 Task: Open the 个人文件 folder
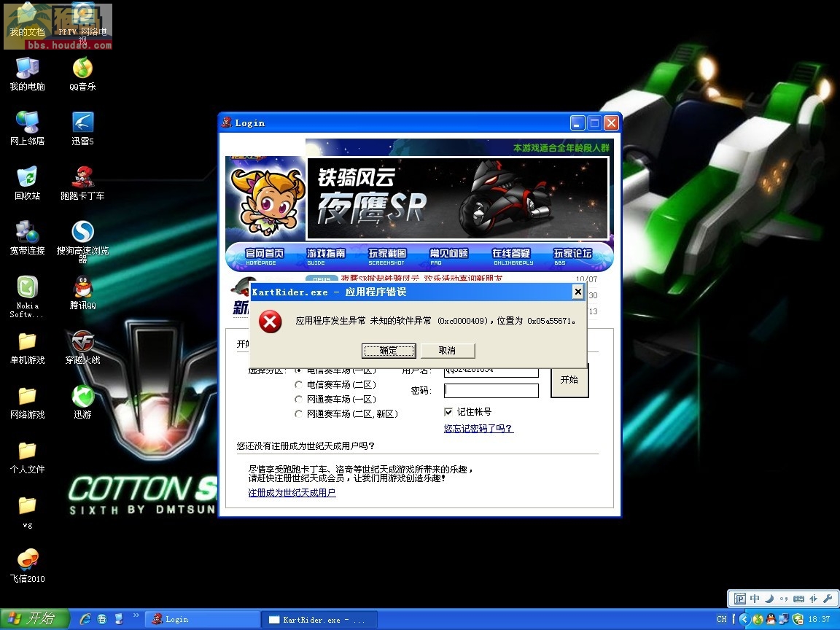coord(27,456)
